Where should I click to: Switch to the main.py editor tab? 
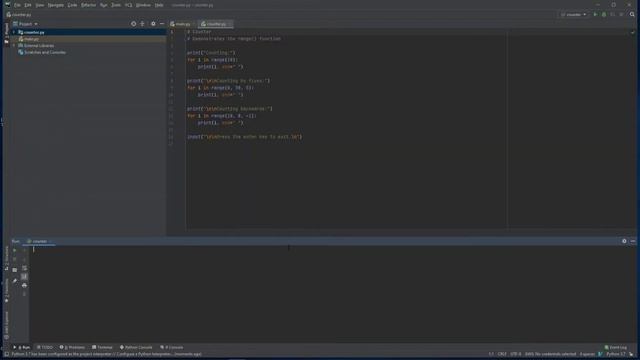pos(181,24)
